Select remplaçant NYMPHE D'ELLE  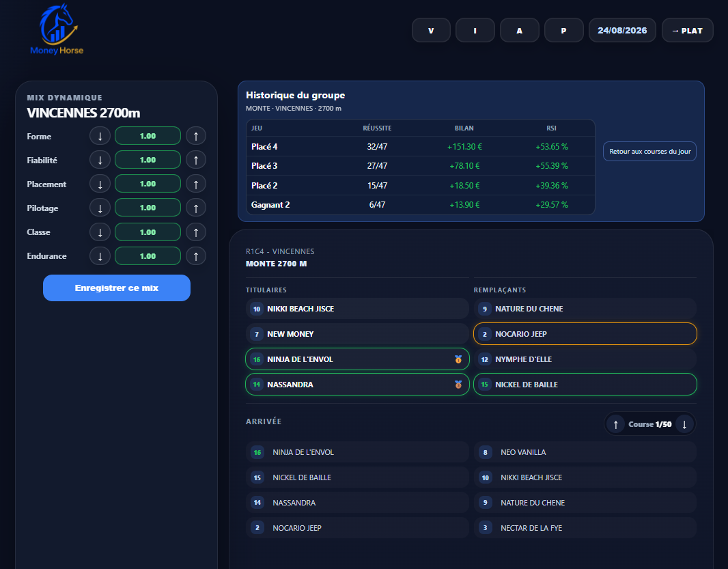[585, 359]
